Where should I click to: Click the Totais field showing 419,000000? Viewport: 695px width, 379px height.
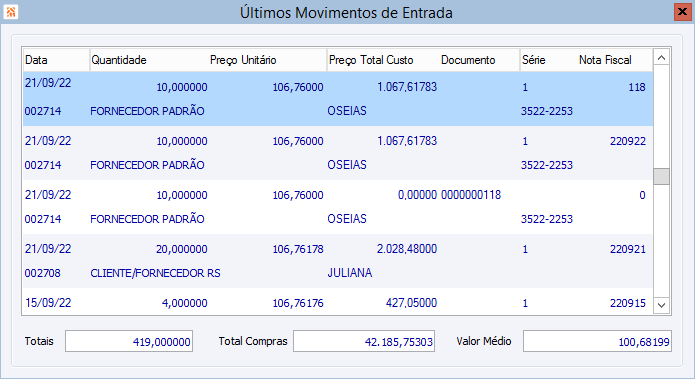click(x=129, y=341)
